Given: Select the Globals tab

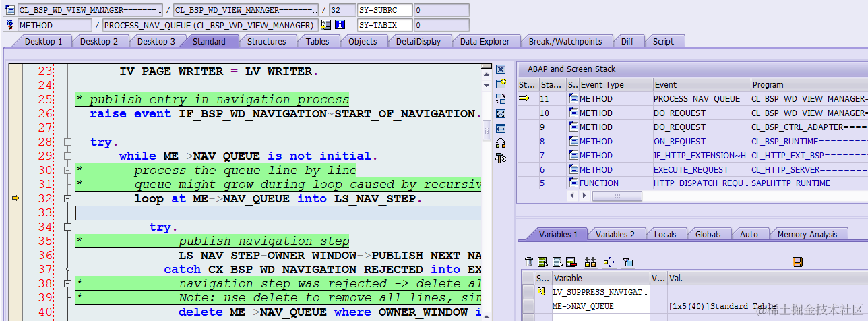Looking at the screenshot, I should [x=708, y=234].
